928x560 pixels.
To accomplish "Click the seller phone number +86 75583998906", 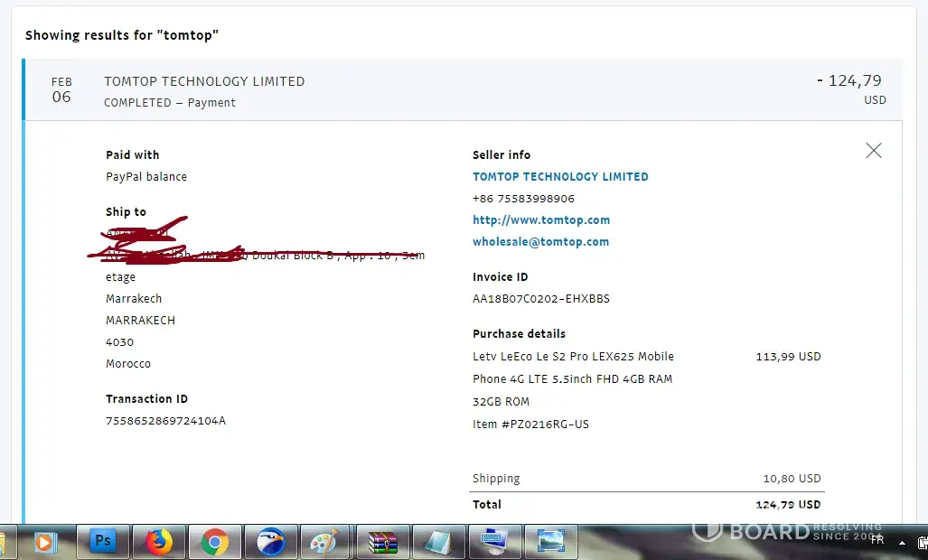I will pos(523,199).
